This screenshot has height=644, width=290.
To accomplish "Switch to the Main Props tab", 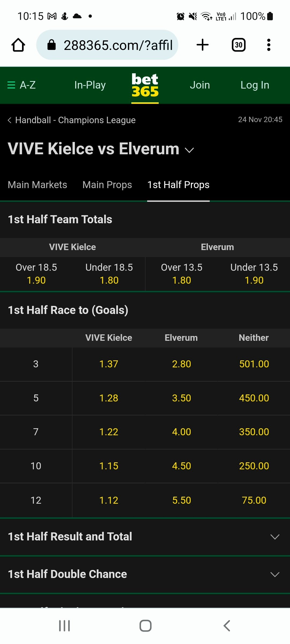I will [x=107, y=185].
